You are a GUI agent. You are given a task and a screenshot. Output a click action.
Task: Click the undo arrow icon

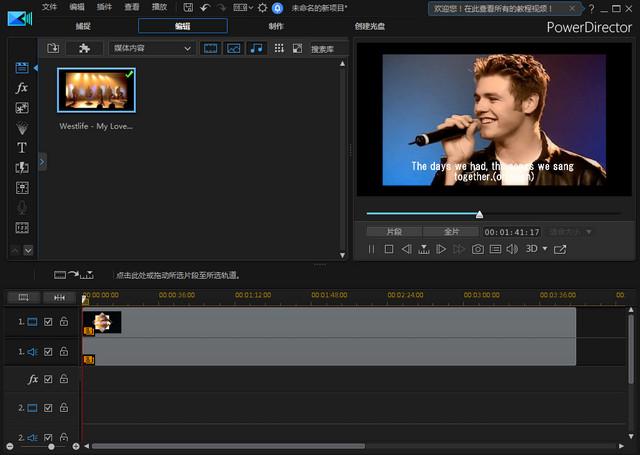click(205, 7)
